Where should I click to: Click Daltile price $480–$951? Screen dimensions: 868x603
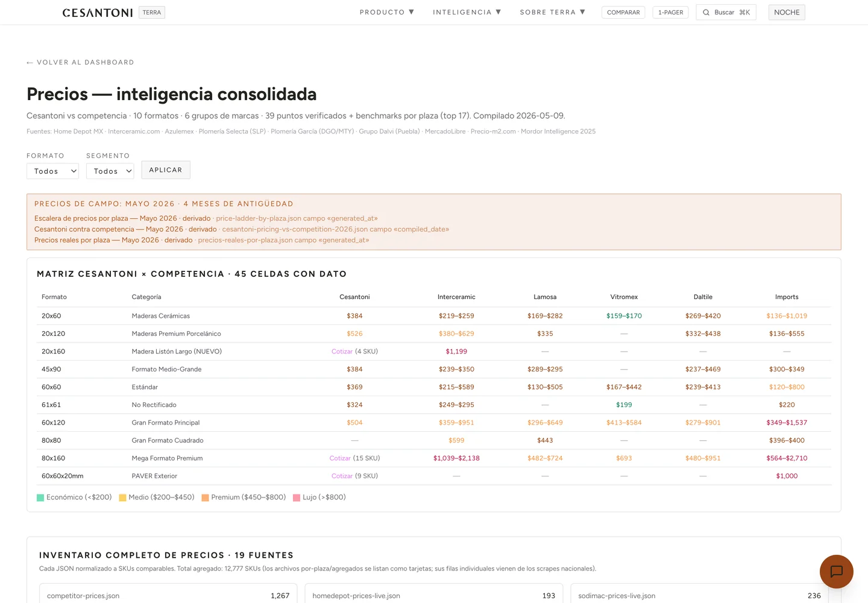tap(703, 458)
